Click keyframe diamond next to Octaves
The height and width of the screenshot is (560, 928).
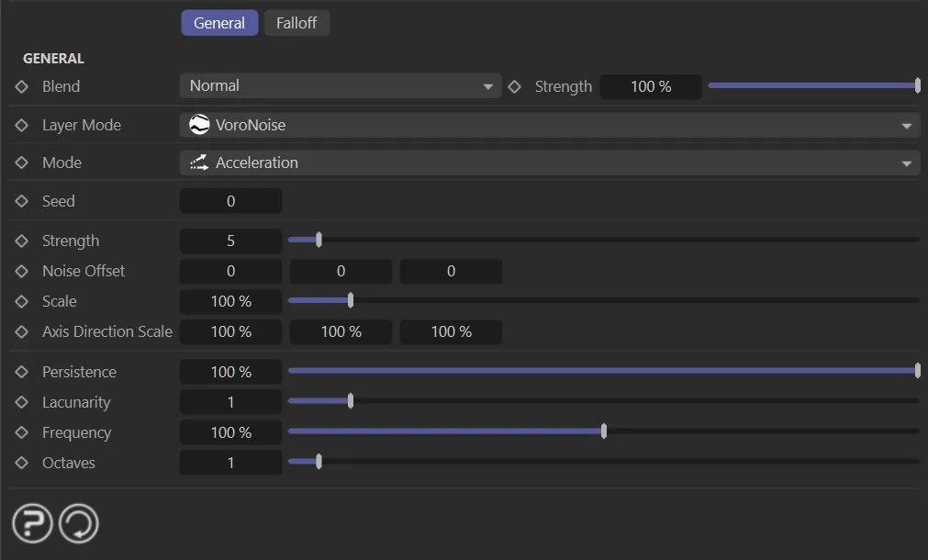22,463
